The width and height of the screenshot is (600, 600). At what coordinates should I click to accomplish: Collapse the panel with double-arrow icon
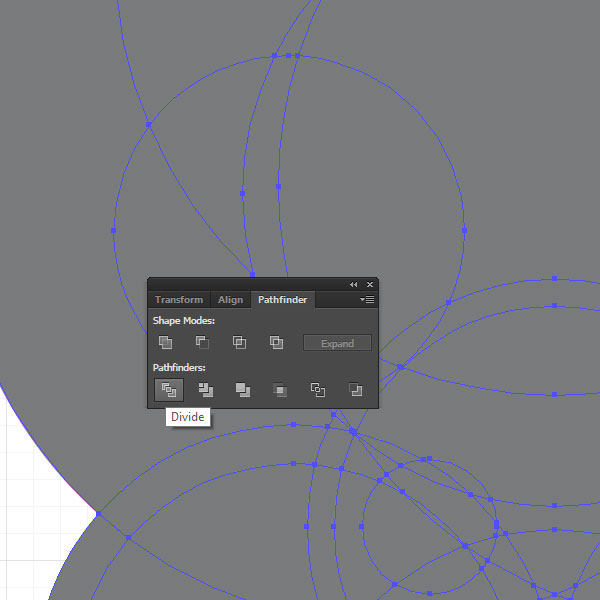click(354, 285)
